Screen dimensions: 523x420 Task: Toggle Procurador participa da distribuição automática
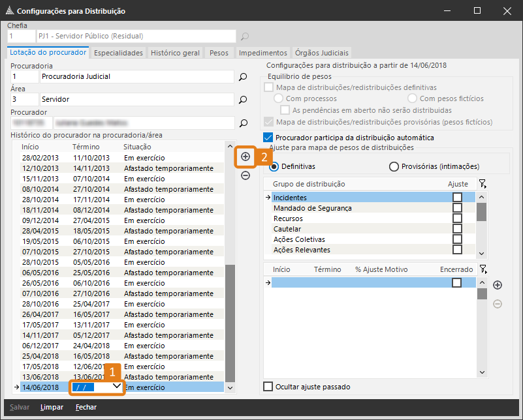267,138
